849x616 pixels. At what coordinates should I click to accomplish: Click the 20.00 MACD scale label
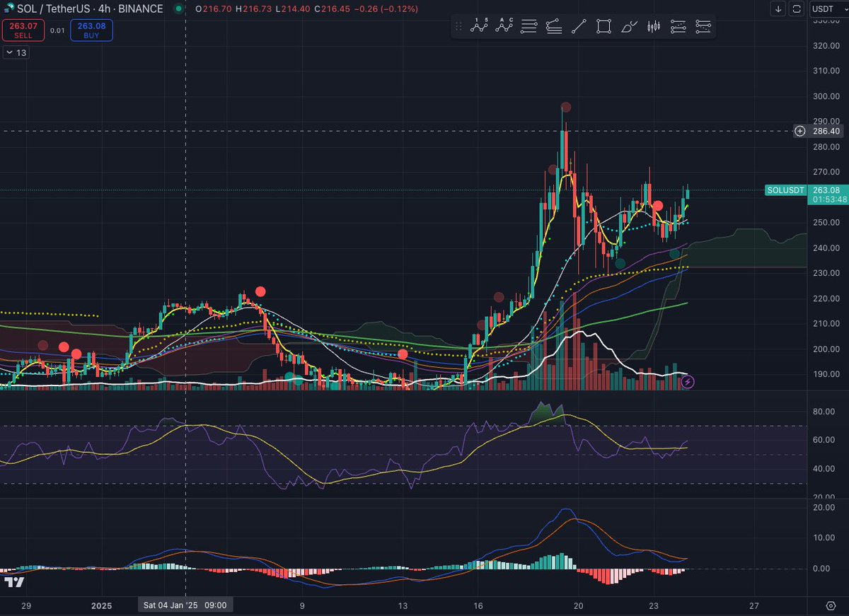pyautogui.click(x=826, y=507)
